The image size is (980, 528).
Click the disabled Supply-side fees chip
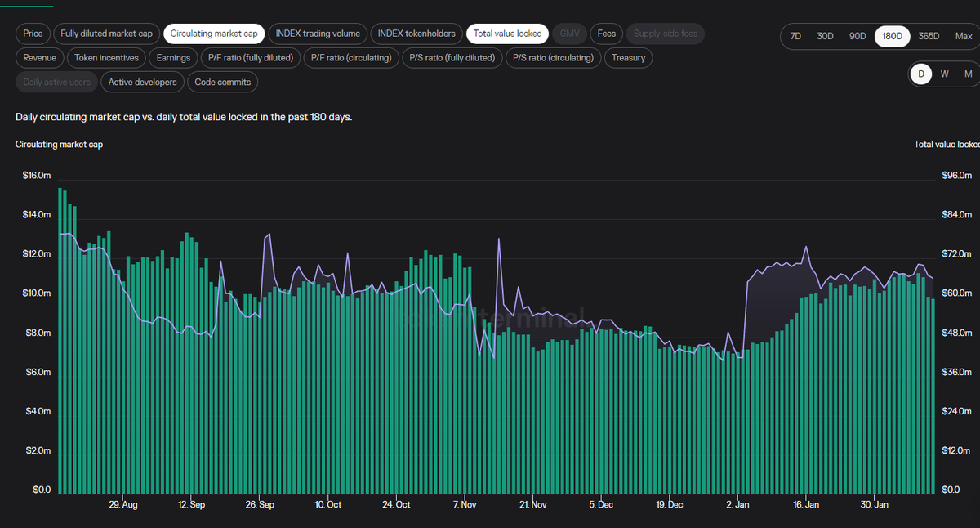666,34
